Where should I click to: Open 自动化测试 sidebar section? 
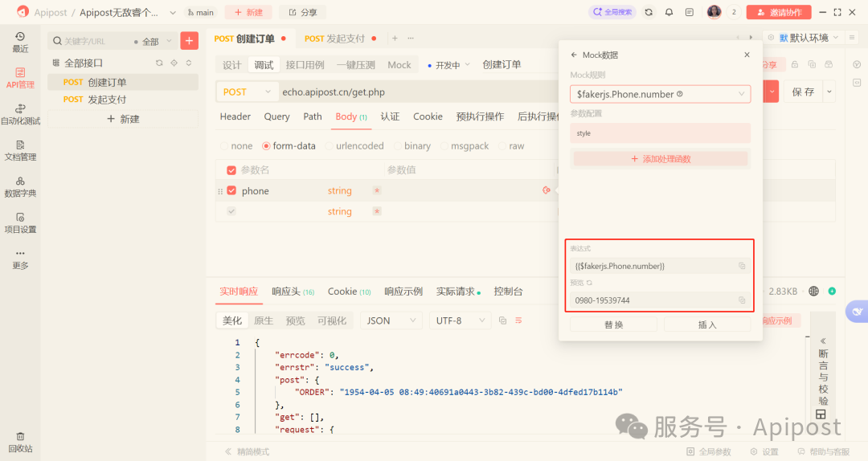[20, 114]
